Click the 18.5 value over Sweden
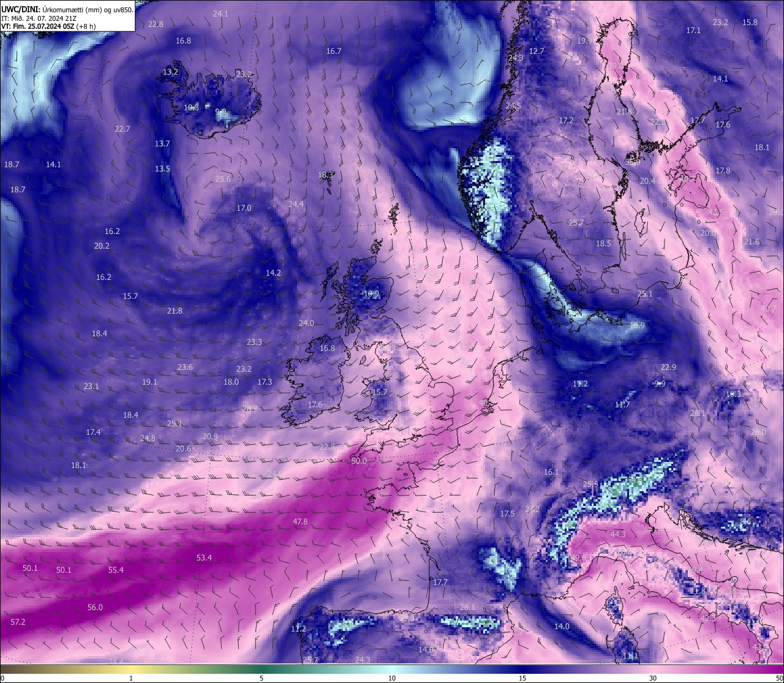The height and width of the screenshot is (683, 784). click(x=603, y=244)
